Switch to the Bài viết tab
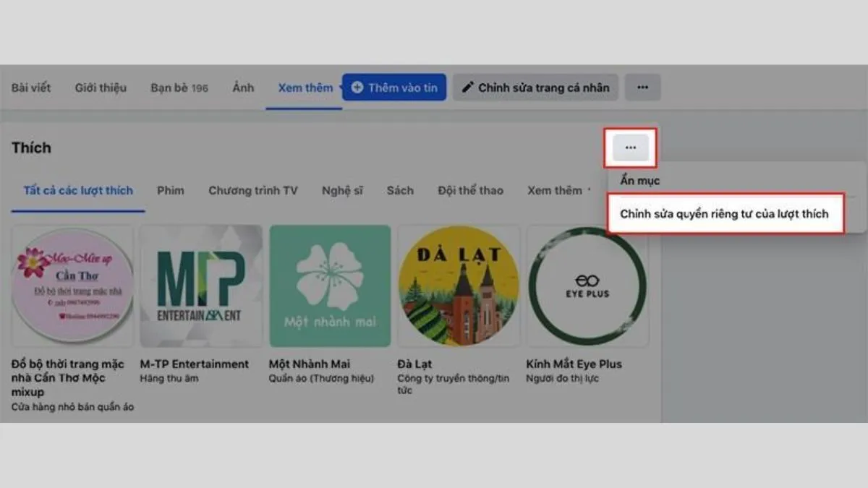 click(30, 87)
